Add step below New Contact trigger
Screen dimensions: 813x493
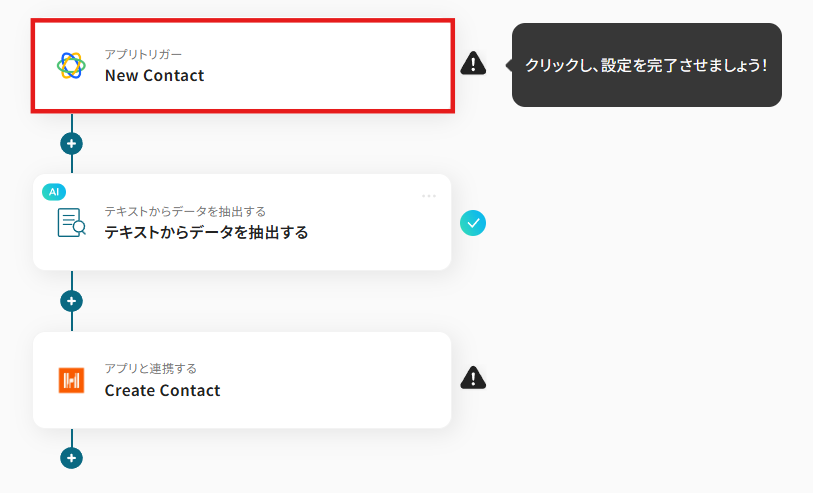point(71,143)
